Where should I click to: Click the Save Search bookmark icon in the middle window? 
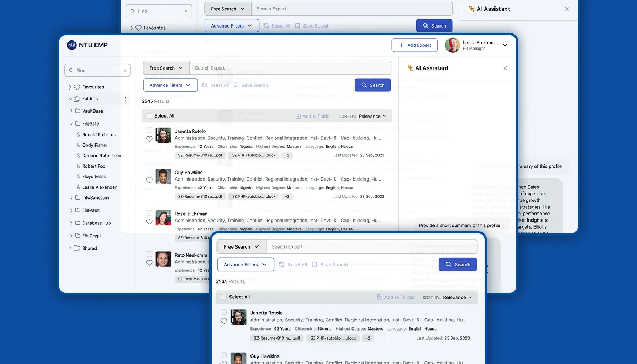pos(236,85)
